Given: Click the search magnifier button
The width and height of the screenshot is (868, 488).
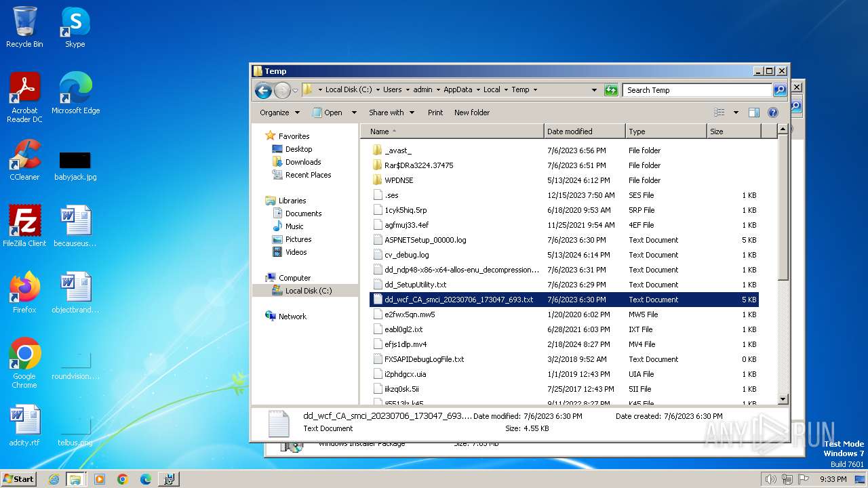Looking at the screenshot, I should pos(780,89).
